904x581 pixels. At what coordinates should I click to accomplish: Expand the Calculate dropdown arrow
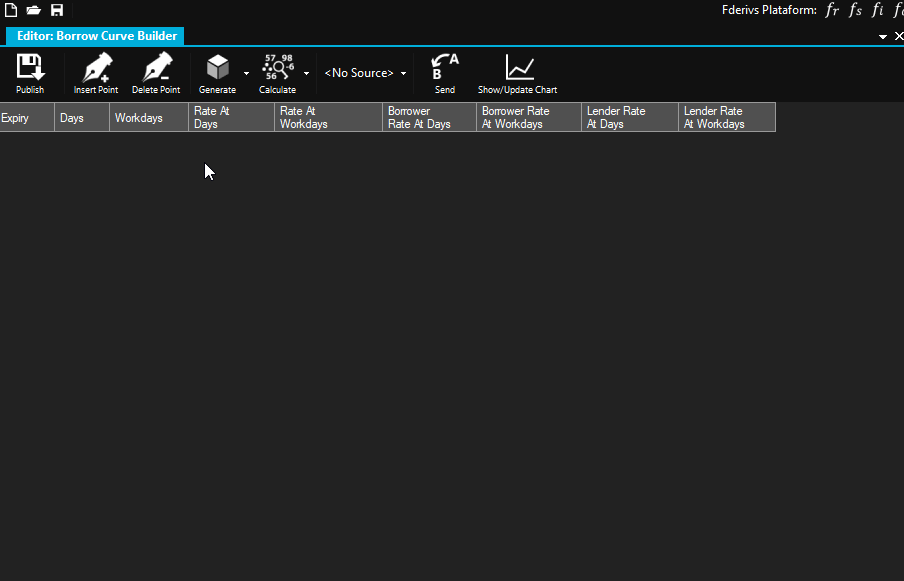(306, 73)
